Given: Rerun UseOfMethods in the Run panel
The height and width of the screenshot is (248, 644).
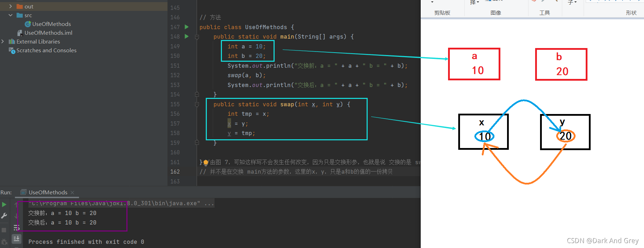Looking at the screenshot, I should click(x=4, y=205).
